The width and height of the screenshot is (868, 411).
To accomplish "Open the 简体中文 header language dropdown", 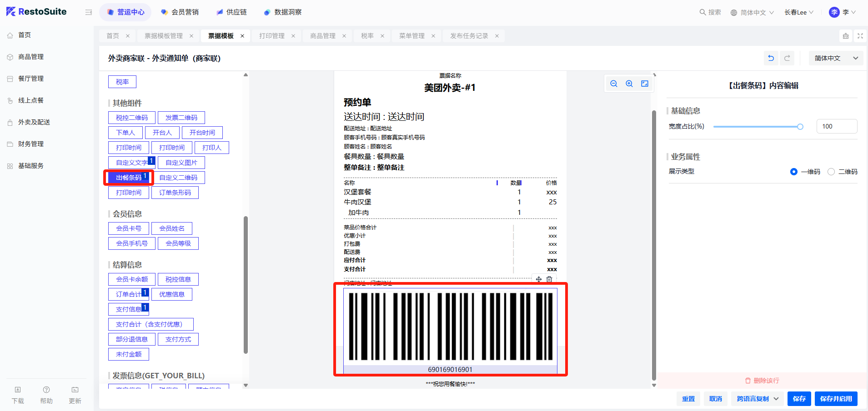I will [753, 13].
